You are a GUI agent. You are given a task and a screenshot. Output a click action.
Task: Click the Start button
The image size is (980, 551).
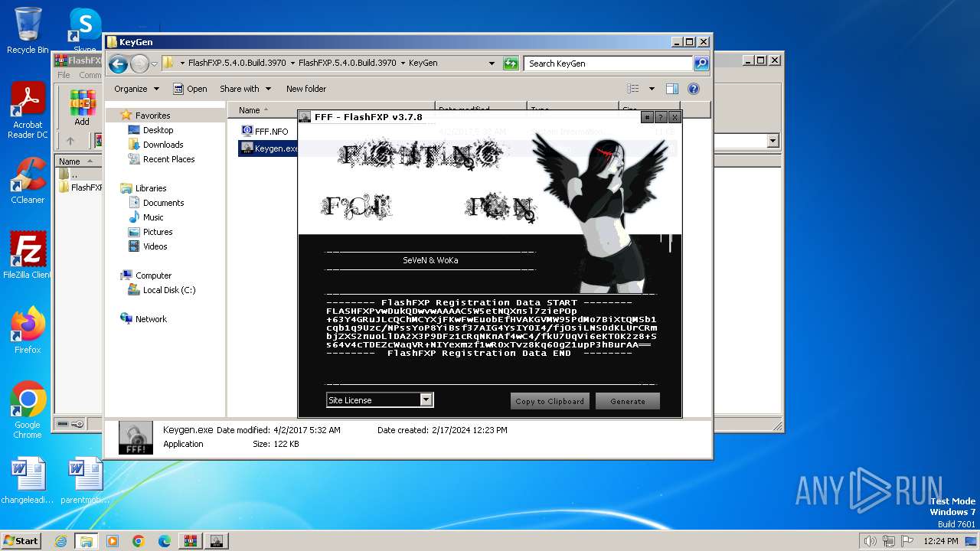21,541
